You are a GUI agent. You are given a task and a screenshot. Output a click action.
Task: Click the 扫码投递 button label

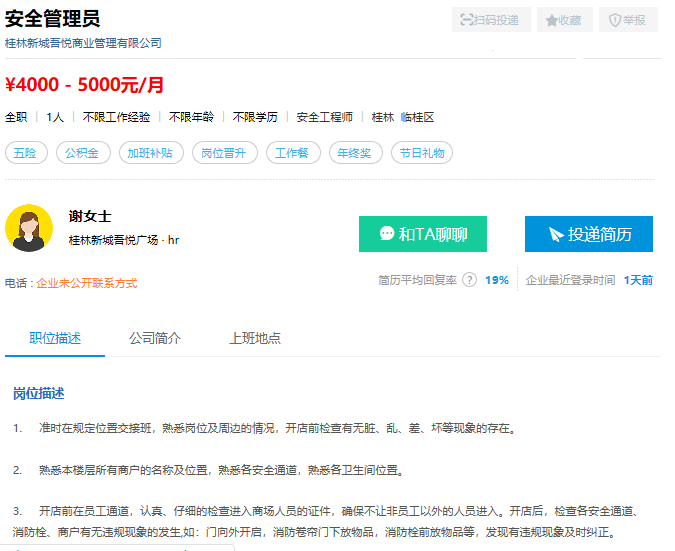coord(496,20)
